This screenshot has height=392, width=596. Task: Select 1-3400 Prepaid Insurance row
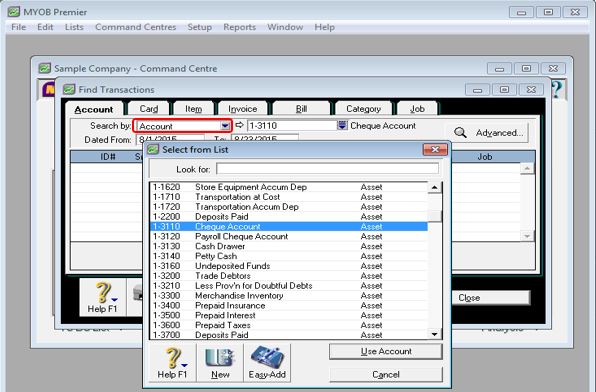(x=289, y=306)
